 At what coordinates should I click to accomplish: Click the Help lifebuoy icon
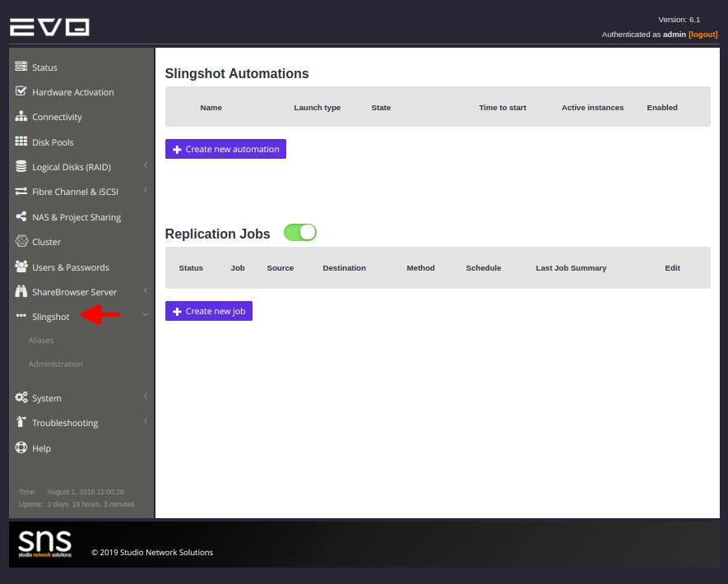point(21,447)
